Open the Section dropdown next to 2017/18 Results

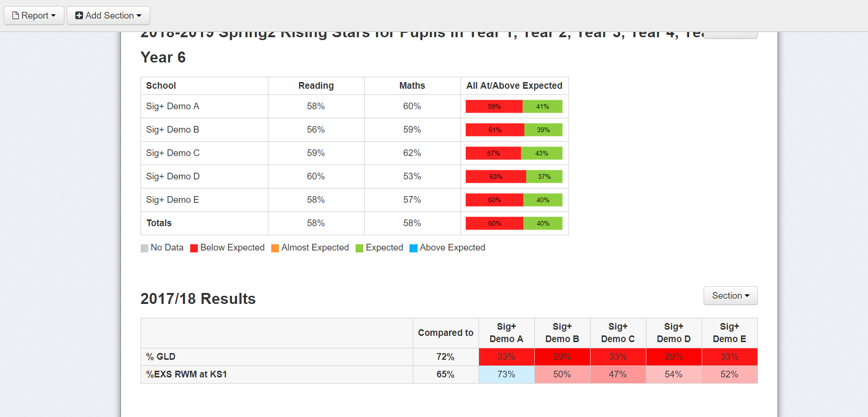pyautogui.click(x=730, y=296)
